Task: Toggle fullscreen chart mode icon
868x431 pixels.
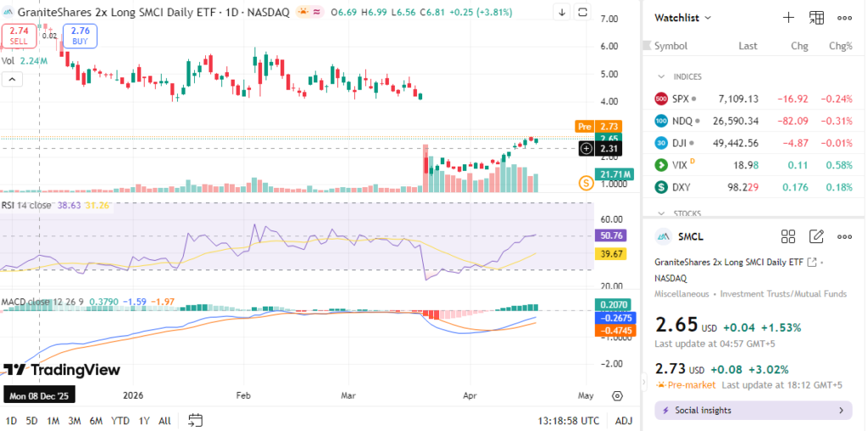Action: coord(583,12)
